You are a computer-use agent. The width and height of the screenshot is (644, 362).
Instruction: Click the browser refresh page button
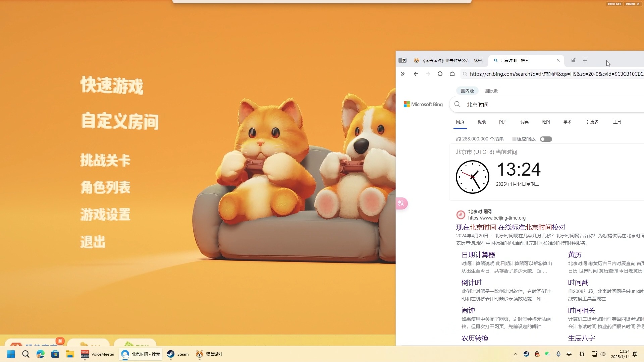[x=440, y=74]
